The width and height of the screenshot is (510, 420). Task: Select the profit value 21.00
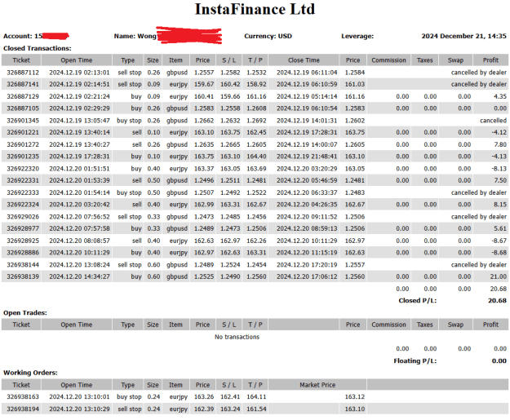[x=499, y=276]
